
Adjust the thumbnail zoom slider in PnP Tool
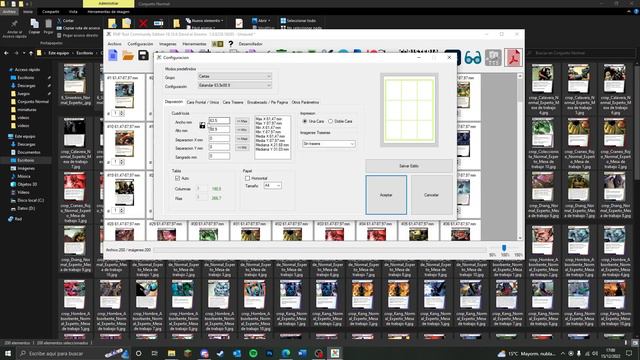504,248
